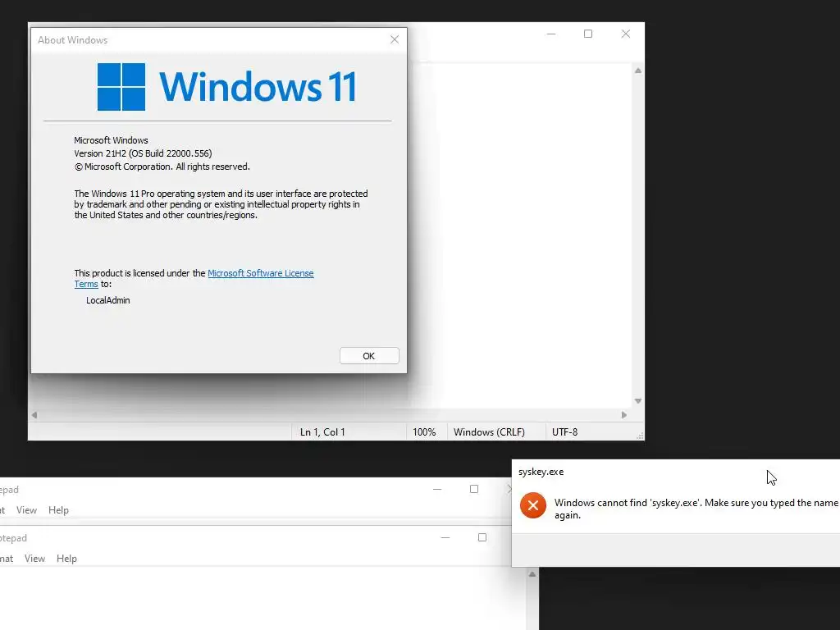
Task: Click top Notepad scroll right arrow
Action: tap(624, 414)
